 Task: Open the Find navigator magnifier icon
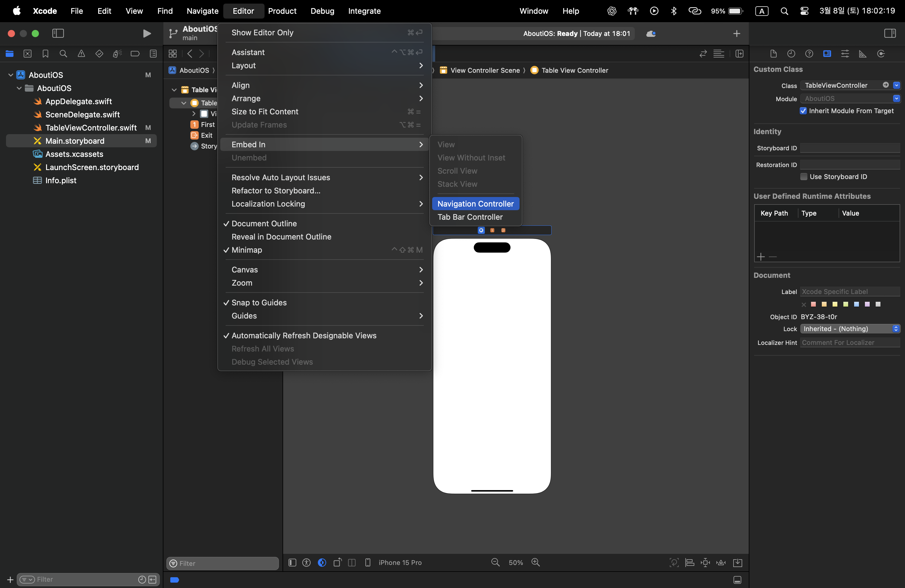(x=63, y=54)
